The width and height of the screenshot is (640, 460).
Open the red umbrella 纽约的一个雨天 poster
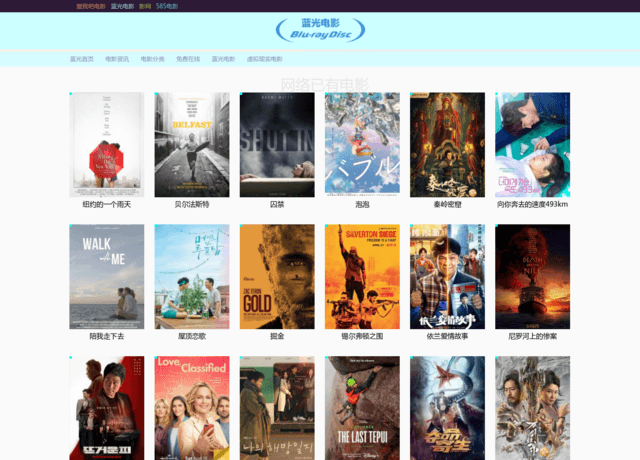[x=107, y=145]
